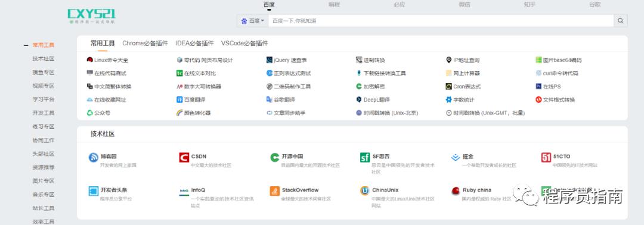Click the CXY521 site logo
Screen dimensions: 644x225
92,16
